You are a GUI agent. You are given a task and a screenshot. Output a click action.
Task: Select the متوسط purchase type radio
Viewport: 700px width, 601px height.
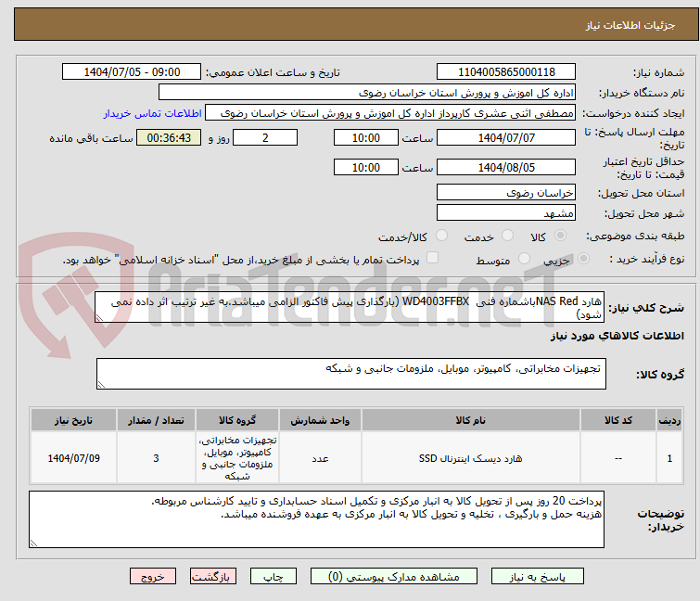524,259
